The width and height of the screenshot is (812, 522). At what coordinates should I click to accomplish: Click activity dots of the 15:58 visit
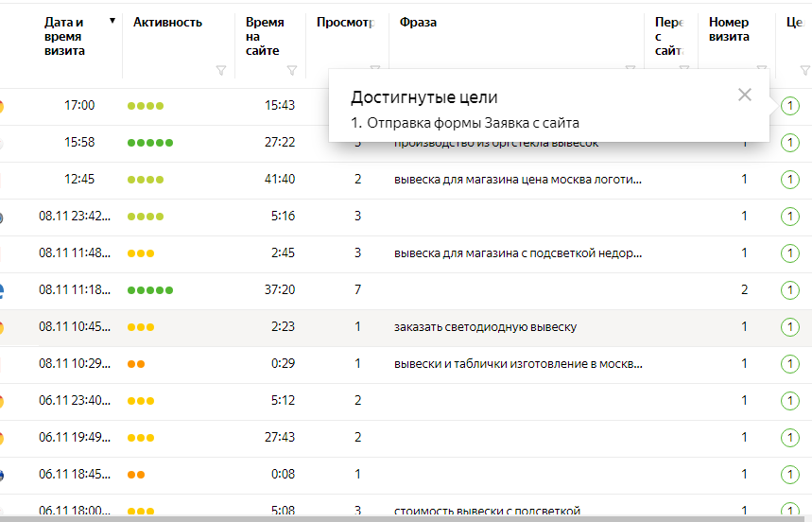click(150, 143)
